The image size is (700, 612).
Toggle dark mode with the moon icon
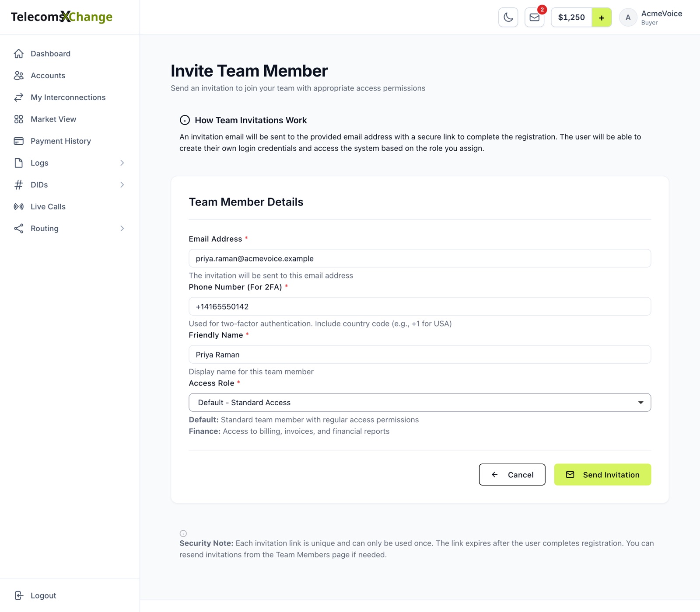(x=508, y=17)
